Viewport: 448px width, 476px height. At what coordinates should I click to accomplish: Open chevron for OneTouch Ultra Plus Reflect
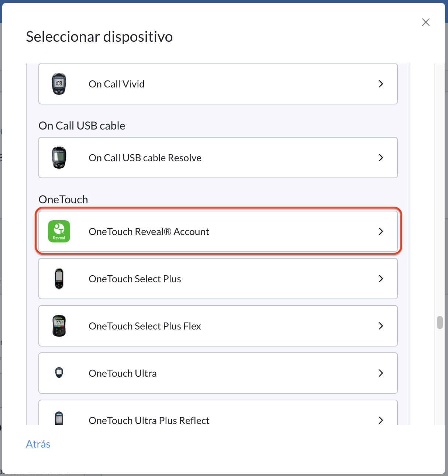tap(381, 420)
